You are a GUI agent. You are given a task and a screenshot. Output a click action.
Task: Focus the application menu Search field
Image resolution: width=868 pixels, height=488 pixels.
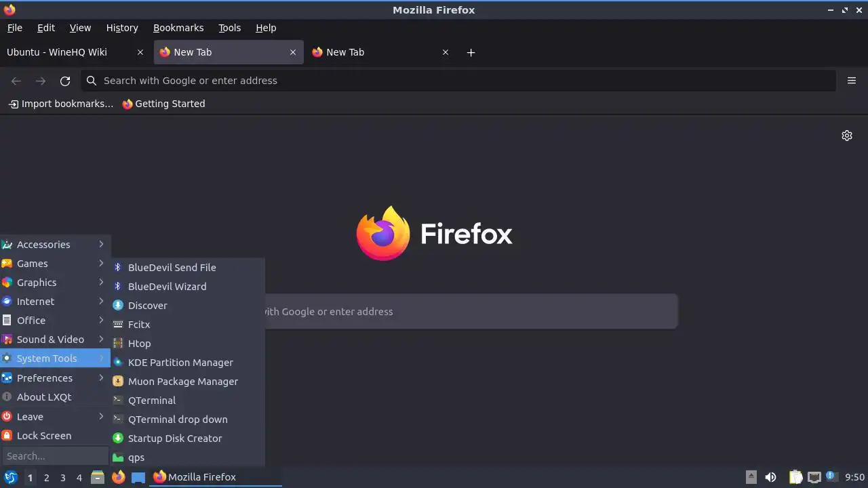tap(55, 456)
